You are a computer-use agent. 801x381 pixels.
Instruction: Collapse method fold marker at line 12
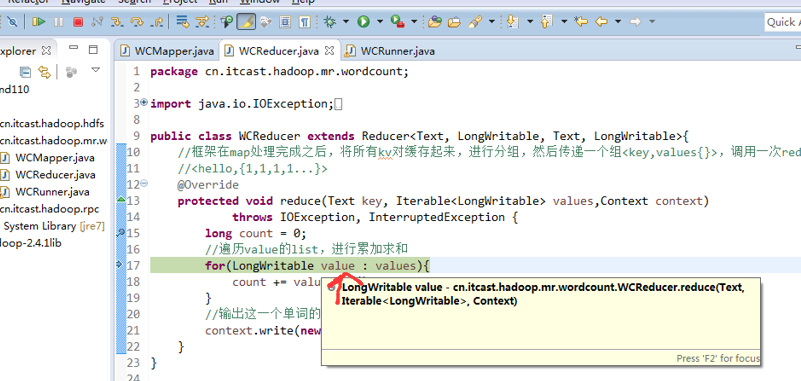coord(144,183)
